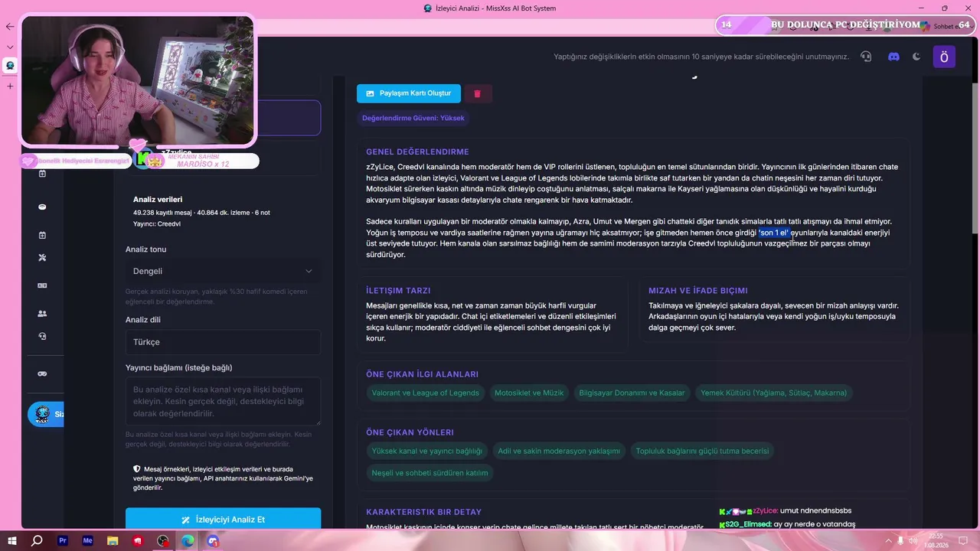Image resolution: width=980 pixels, height=551 pixels.
Task: Select the Motosiklet ve Müzik tag
Action: coord(529,393)
